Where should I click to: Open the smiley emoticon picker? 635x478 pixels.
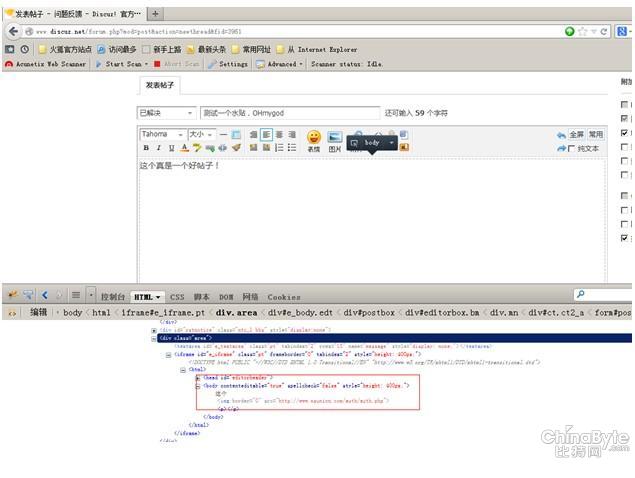pyautogui.click(x=314, y=141)
